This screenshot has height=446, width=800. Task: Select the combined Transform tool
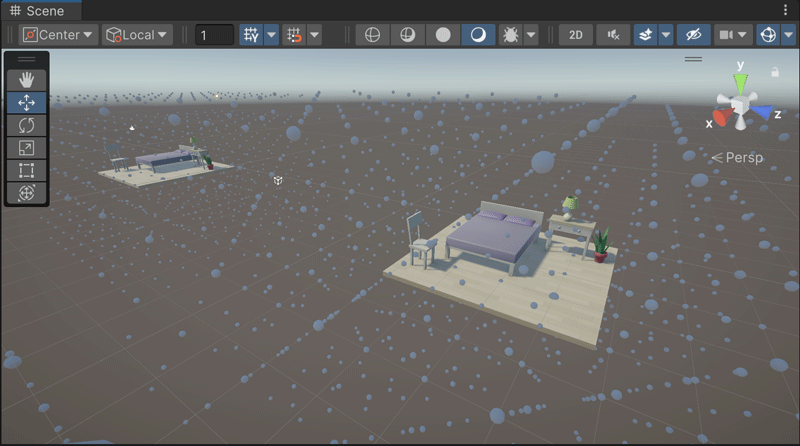tap(26, 193)
